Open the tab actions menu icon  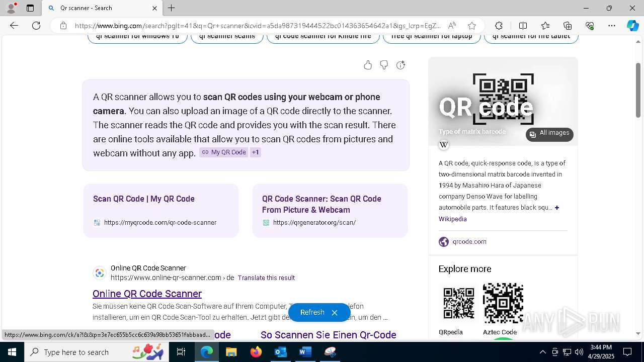point(30,8)
